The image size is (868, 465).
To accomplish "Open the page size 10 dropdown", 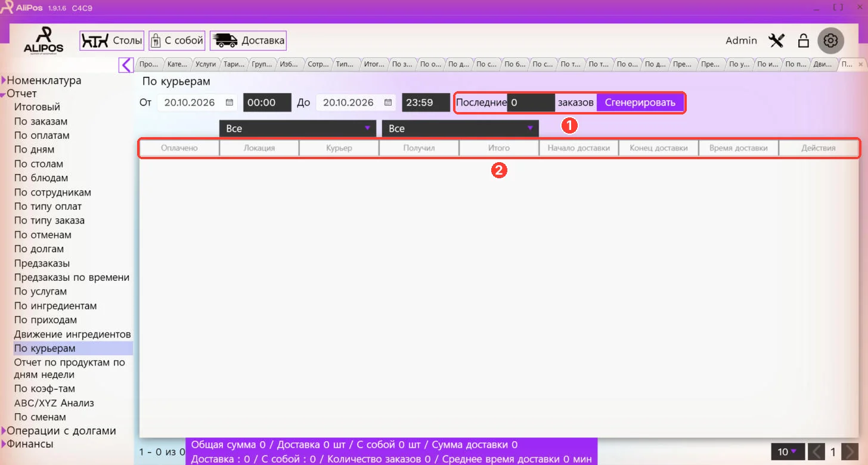I will 787,452.
